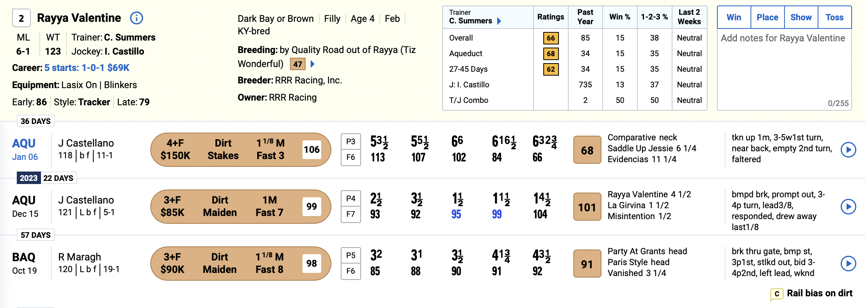
Task: Click the 36 DAYS layoff label
Action: [x=36, y=121]
